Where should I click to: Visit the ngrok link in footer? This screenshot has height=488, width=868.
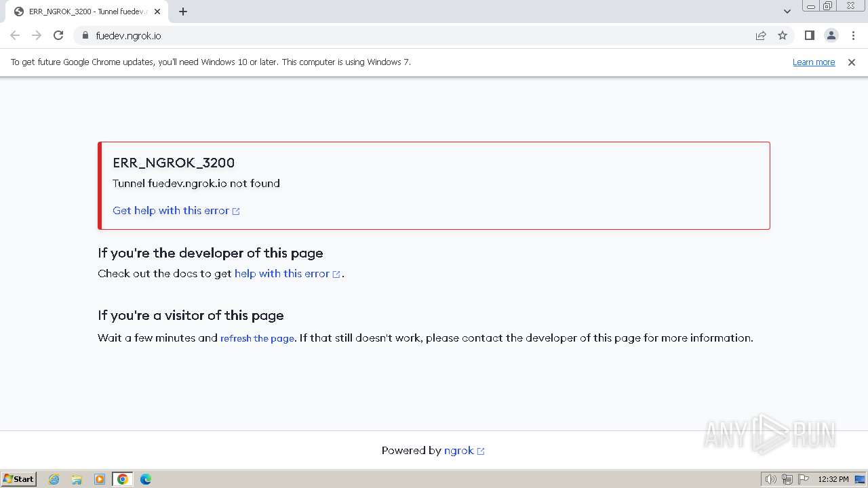click(464, 450)
